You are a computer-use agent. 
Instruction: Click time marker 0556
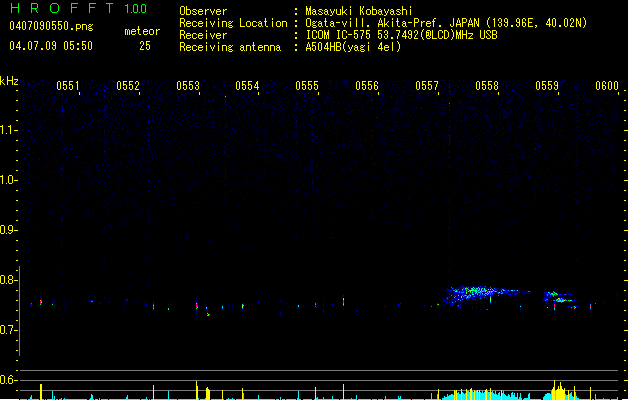(x=367, y=86)
